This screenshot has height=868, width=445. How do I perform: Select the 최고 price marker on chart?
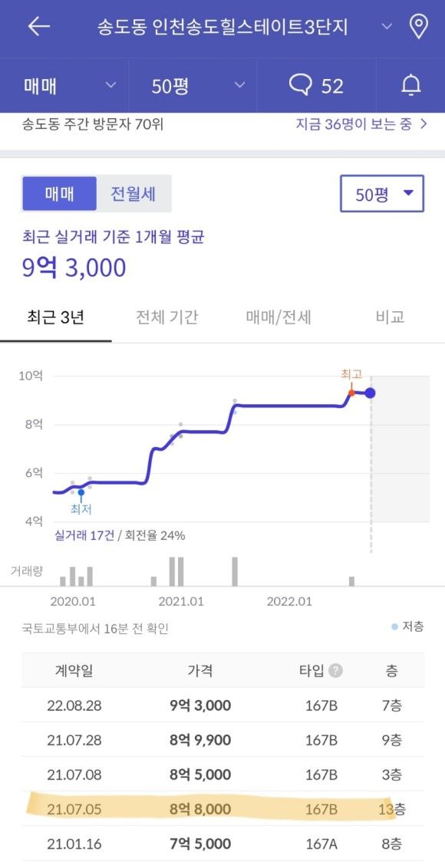350,391
